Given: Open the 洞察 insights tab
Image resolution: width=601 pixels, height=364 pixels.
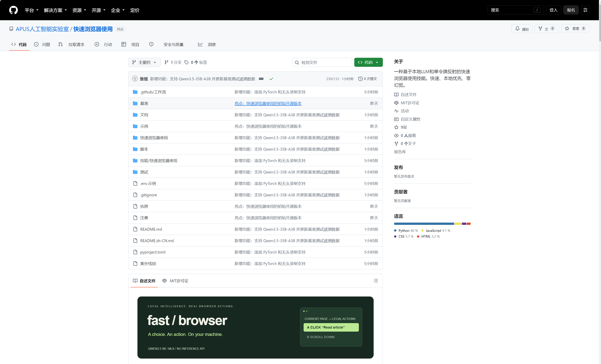Looking at the screenshot, I should (207, 44).
